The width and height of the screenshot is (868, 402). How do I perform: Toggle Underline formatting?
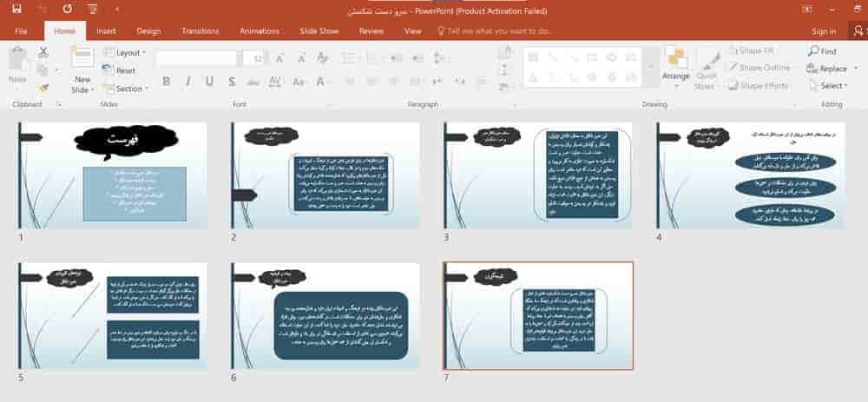point(209,82)
